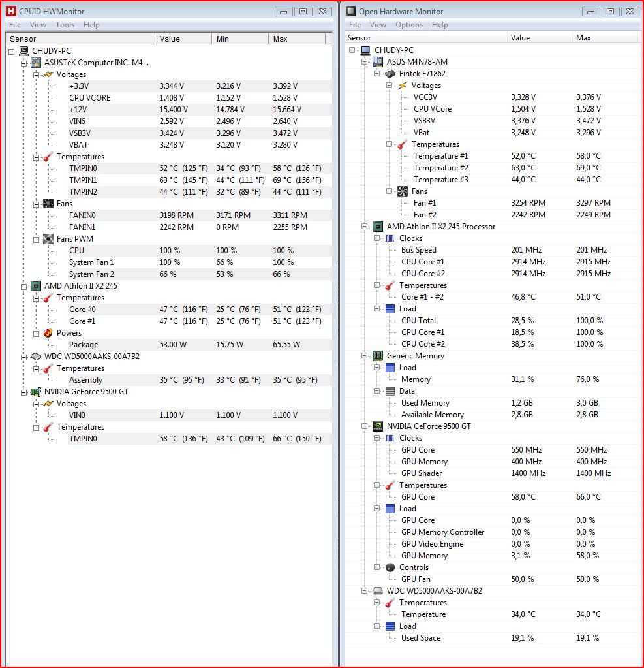Click the Fintek F71862 chip icon
644x668 pixels.
390,74
